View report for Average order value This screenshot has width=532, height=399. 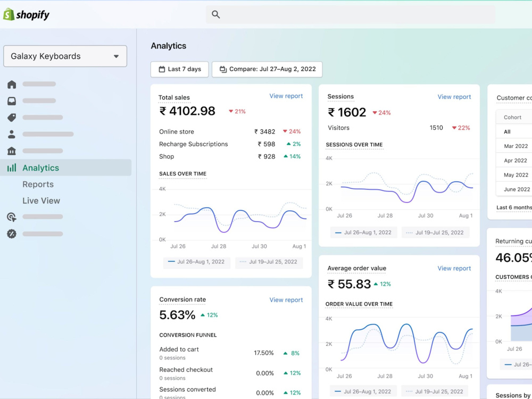(454, 268)
